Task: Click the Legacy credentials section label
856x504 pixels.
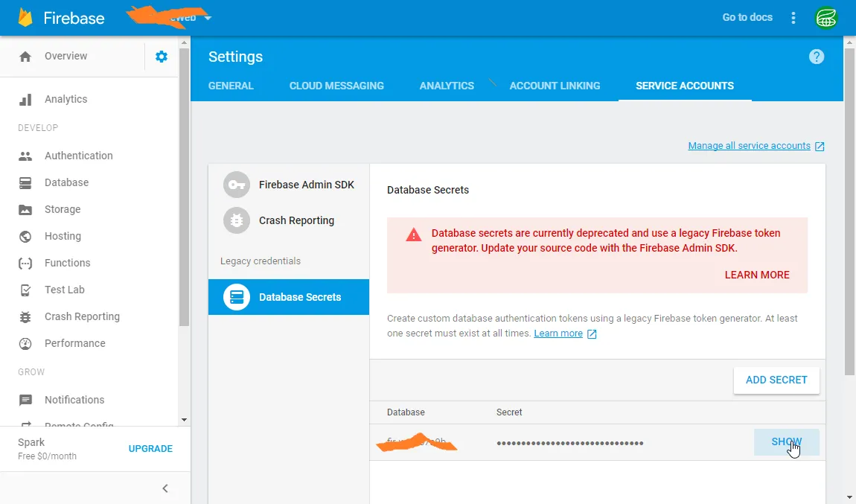Action: tap(261, 261)
